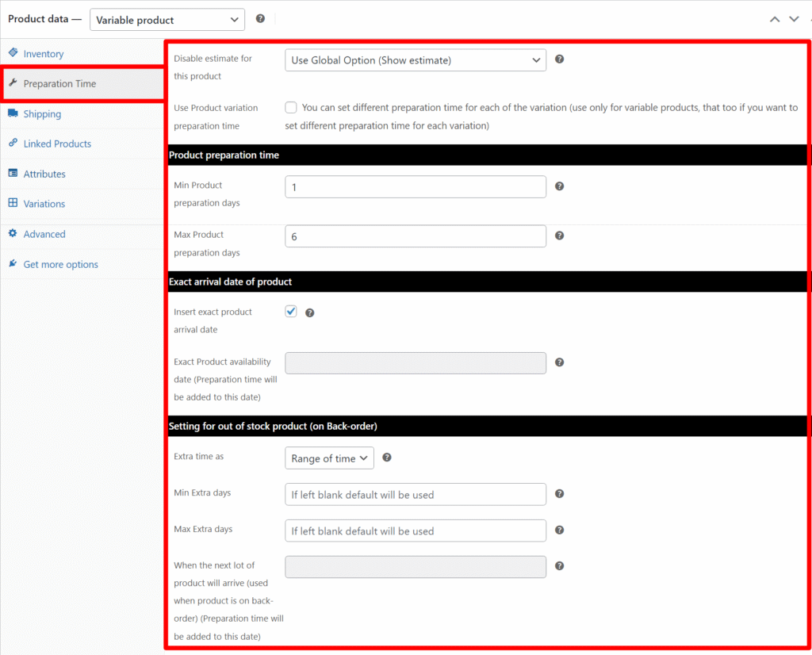The width and height of the screenshot is (812, 655).
Task: Open the Variable product type dropdown
Action: click(167, 20)
